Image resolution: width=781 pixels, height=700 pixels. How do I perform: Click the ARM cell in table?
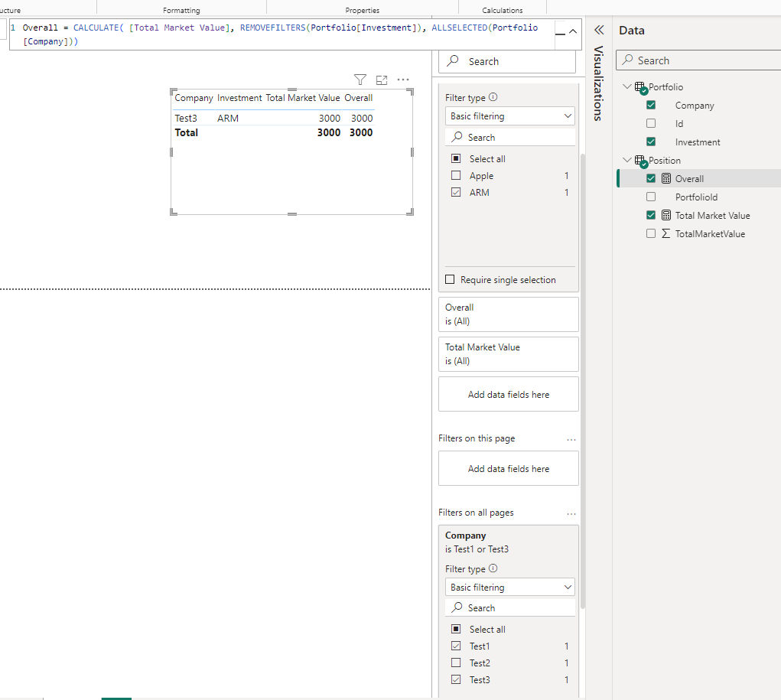click(x=228, y=118)
